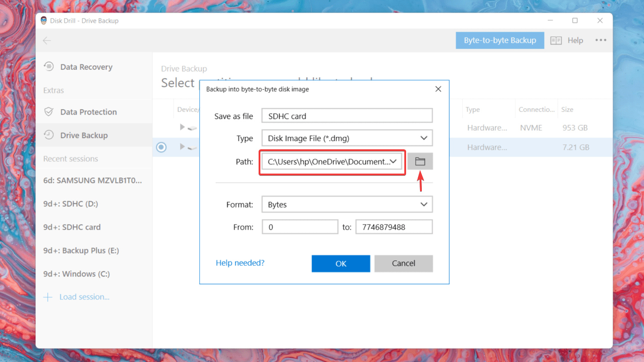Select Drive Backup in the sidebar
Screen dimensions: 644x362
click(x=94, y=135)
